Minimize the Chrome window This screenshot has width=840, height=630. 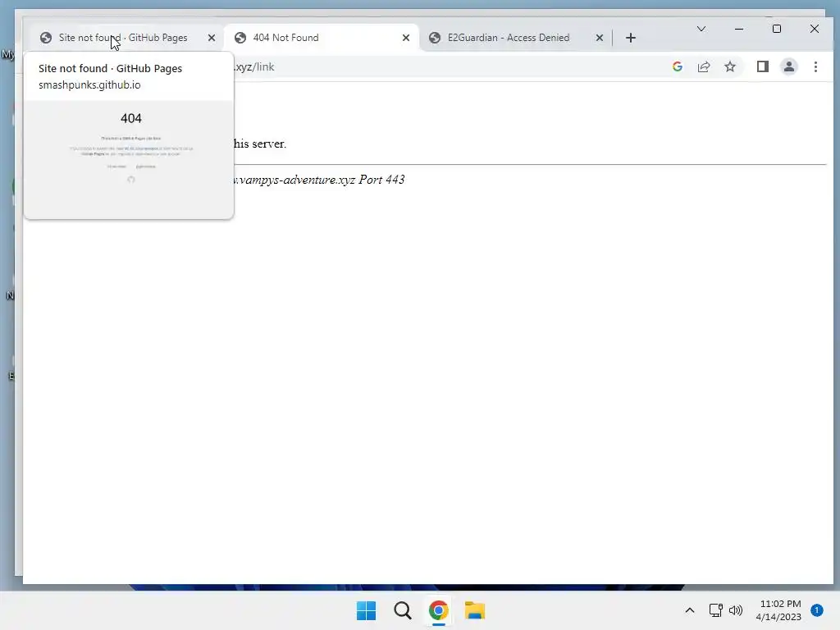(x=739, y=29)
